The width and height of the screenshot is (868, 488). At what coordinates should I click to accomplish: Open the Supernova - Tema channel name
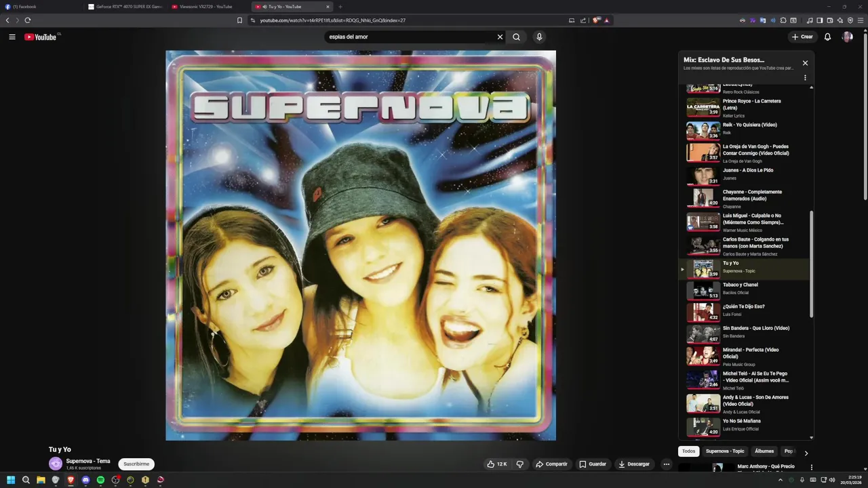click(88, 461)
